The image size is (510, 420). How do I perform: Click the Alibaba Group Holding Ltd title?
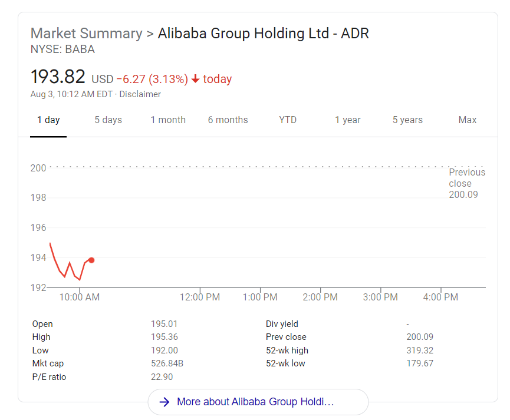[x=264, y=34]
